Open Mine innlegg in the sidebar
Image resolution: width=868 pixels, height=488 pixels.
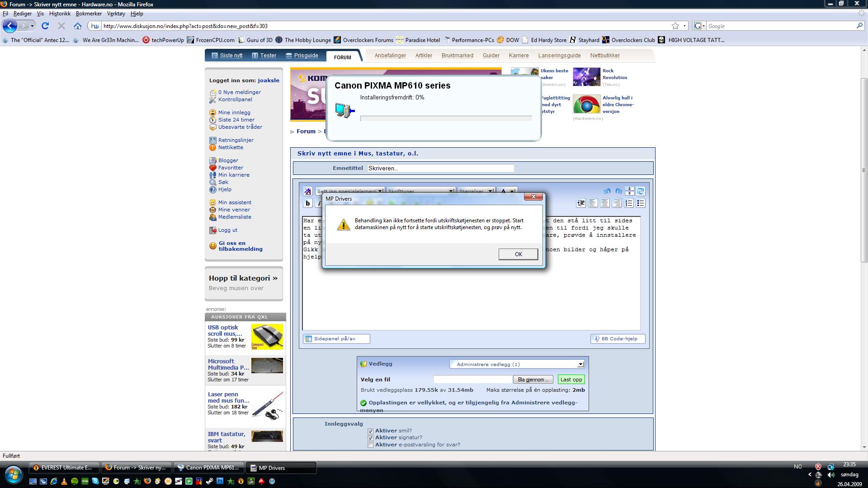point(234,113)
